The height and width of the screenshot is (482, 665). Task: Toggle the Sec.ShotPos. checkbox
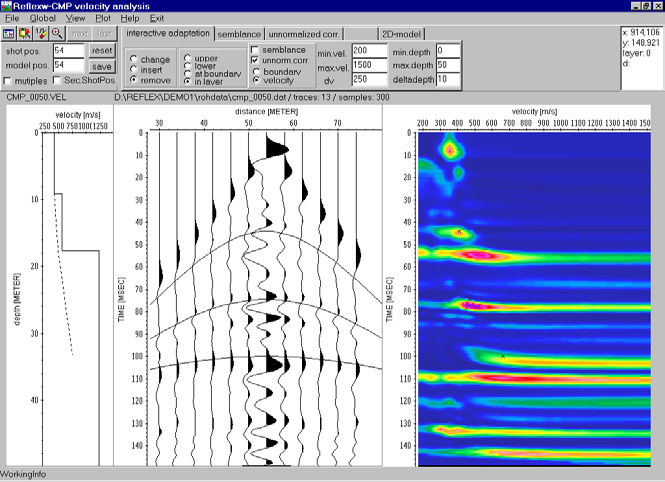pos(58,79)
